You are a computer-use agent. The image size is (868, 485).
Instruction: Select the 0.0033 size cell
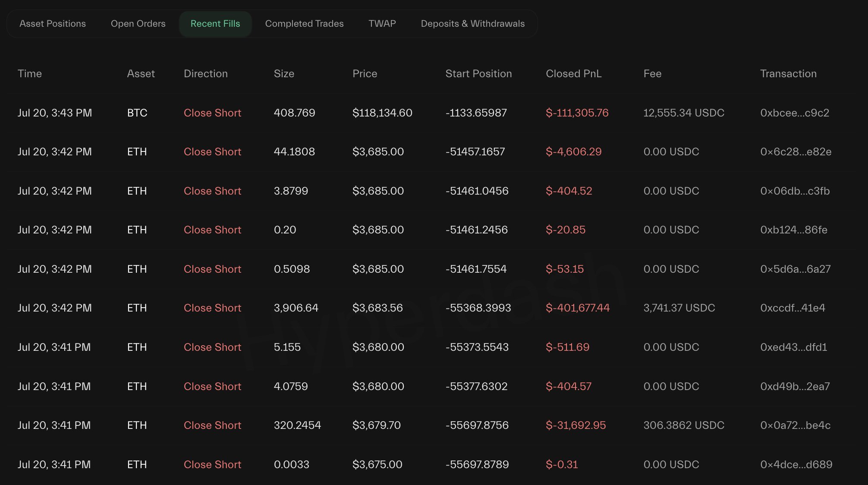292,465
